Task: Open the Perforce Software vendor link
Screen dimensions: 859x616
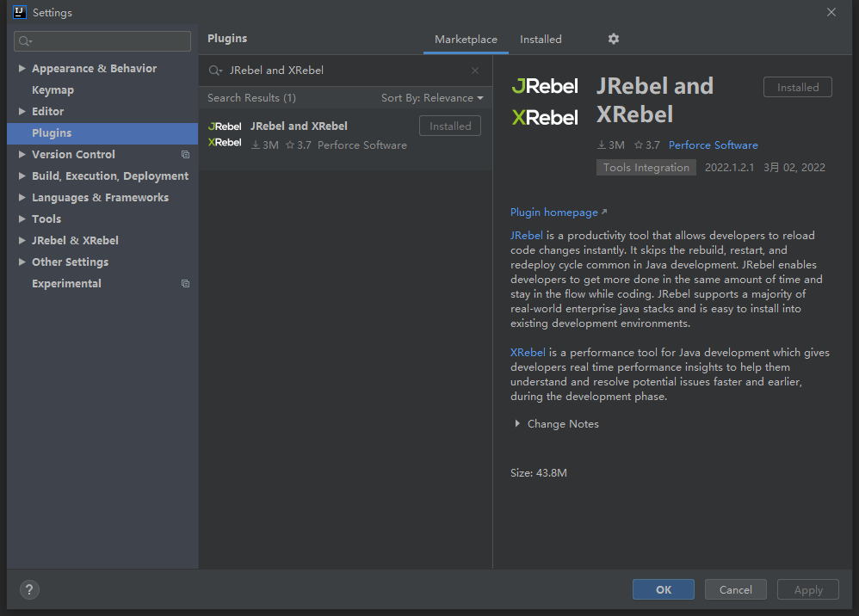Action: (x=713, y=145)
